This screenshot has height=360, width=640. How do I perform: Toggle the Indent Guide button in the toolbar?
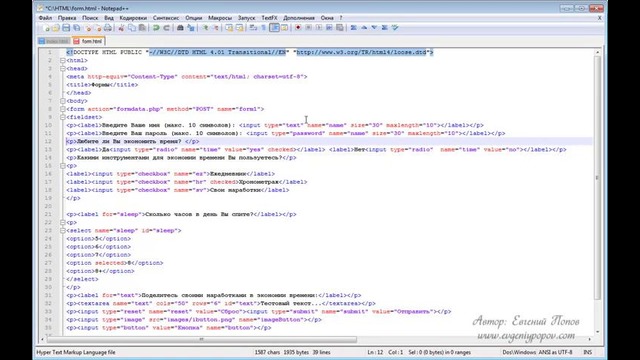[x=274, y=28]
